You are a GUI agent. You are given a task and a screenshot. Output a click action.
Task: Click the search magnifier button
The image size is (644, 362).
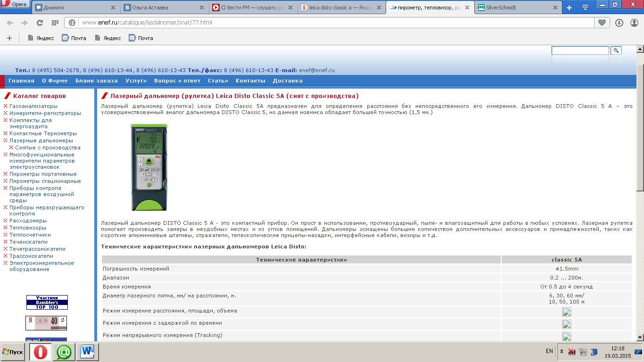[616, 50]
